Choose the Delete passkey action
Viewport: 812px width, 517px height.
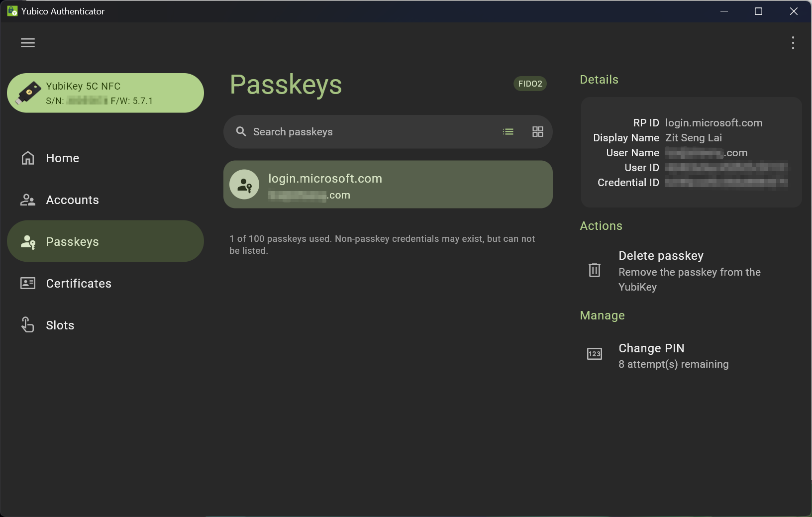pos(661,255)
